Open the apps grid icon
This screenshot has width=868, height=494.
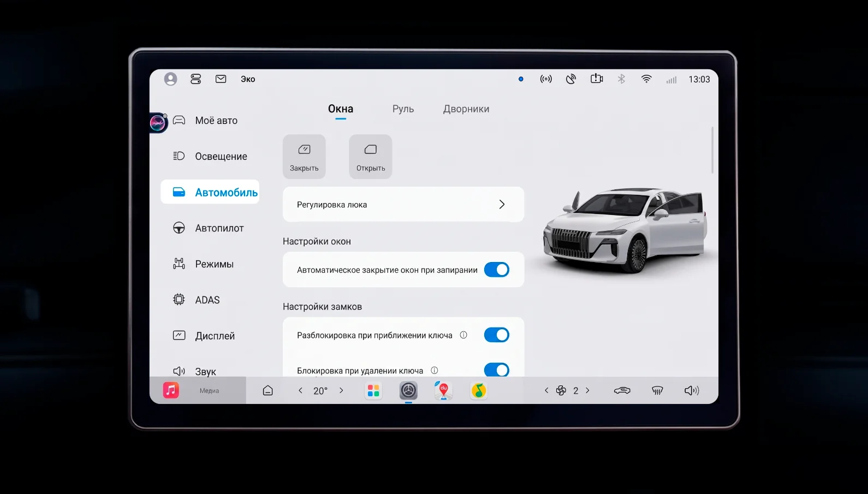pyautogui.click(x=373, y=390)
